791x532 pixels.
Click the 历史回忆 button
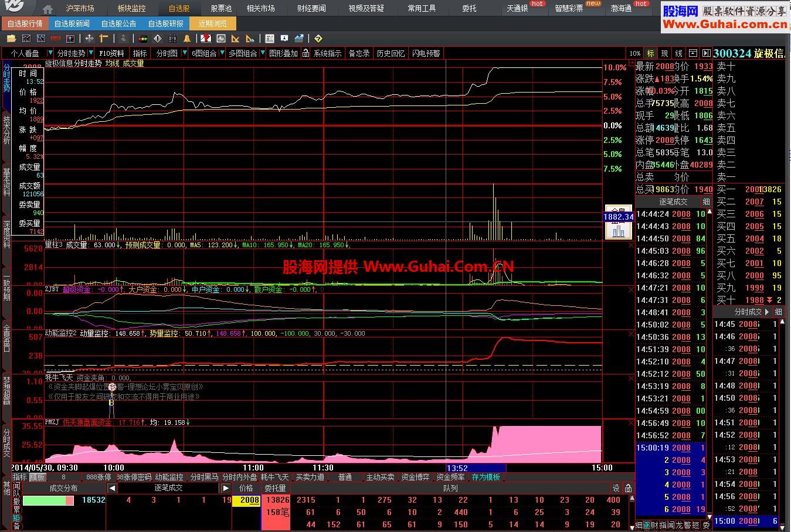click(x=391, y=53)
